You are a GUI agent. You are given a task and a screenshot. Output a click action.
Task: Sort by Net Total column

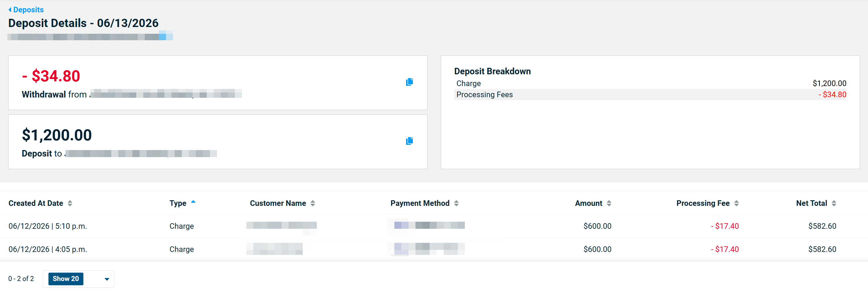tap(834, 203)
